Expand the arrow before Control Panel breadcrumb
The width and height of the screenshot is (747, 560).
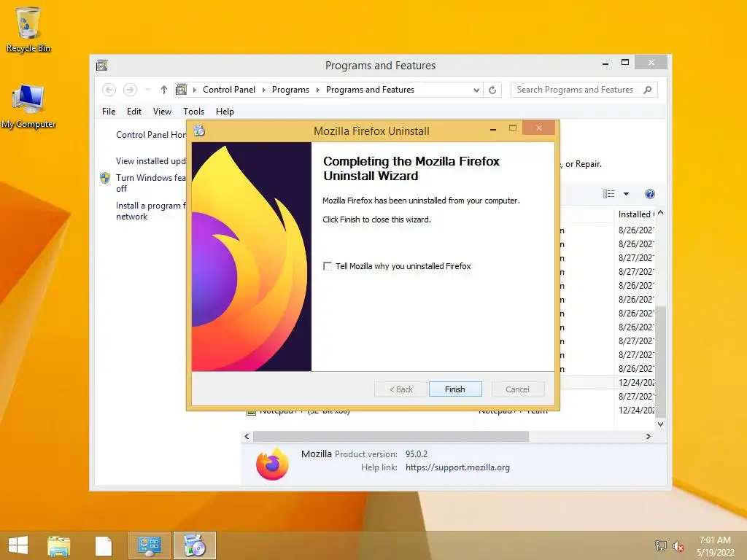click(194, 90)
